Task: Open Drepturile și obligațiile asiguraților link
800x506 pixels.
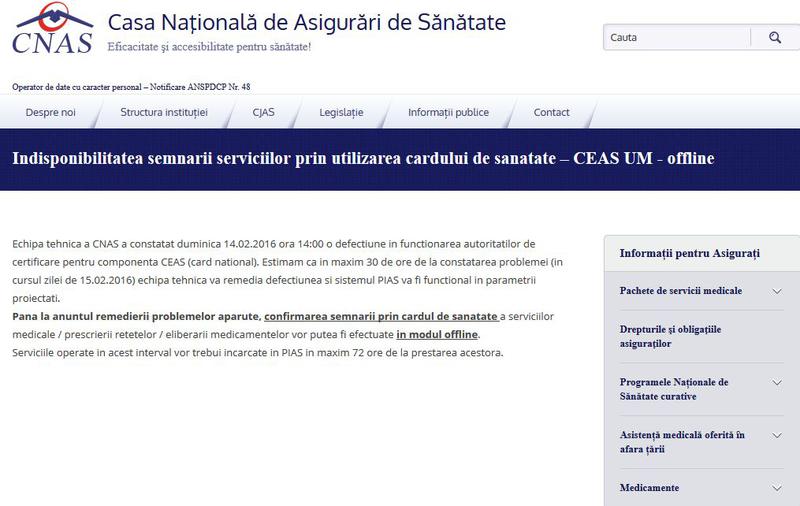Action: pyautogui.click(x=670, y=336)
